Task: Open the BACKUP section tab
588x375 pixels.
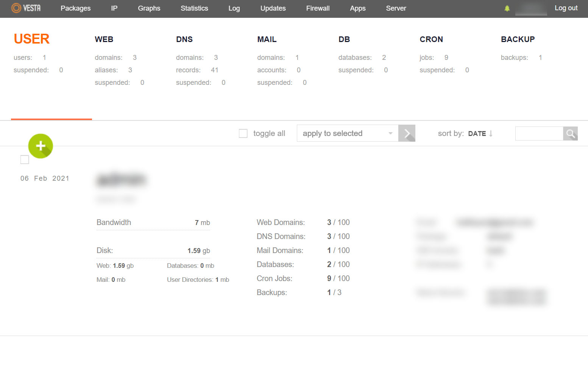Action: (518, 39)
